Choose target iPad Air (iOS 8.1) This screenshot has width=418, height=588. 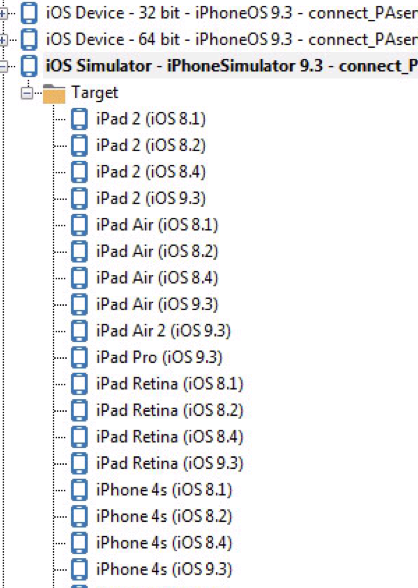pos(157,225)
